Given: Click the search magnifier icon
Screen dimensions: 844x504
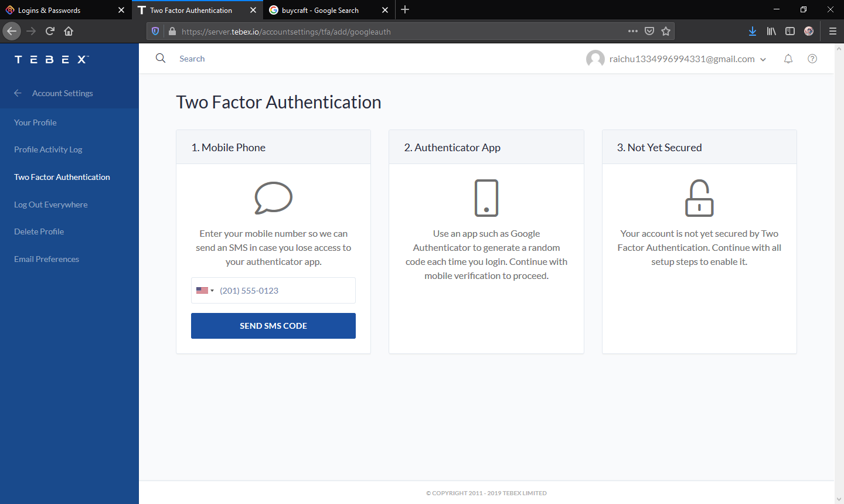Looking at the screenshot, I should coord(161,58).
